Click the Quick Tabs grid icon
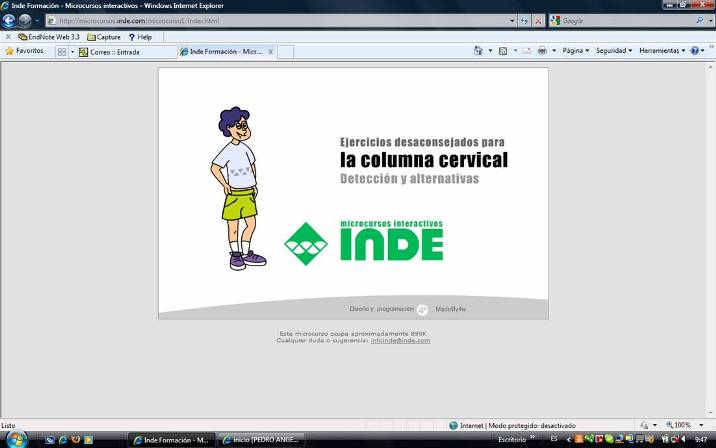The height and width of the screenshot is (448, 716). 59,51
